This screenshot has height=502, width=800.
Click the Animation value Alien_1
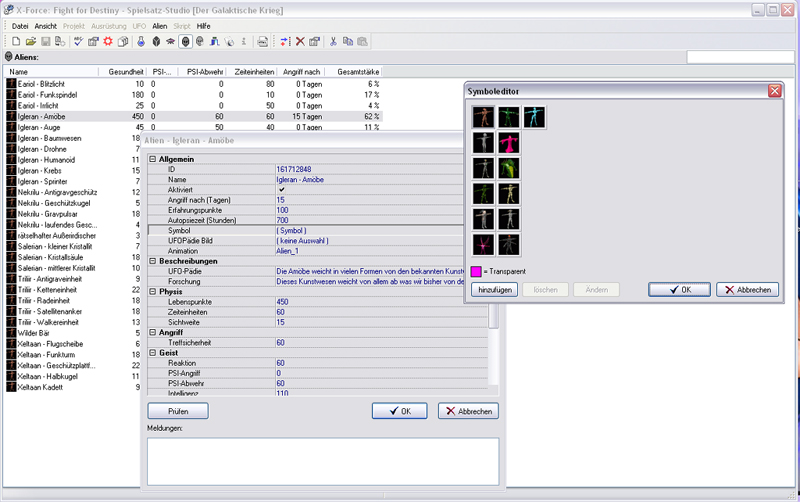coord(287,251)
